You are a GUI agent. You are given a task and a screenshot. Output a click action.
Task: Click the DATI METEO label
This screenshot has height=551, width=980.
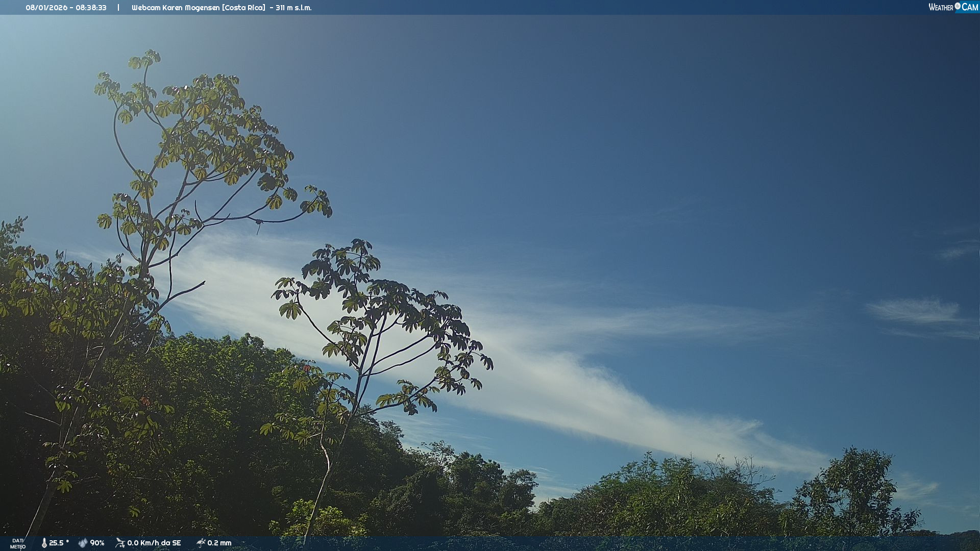click(18, 543)
